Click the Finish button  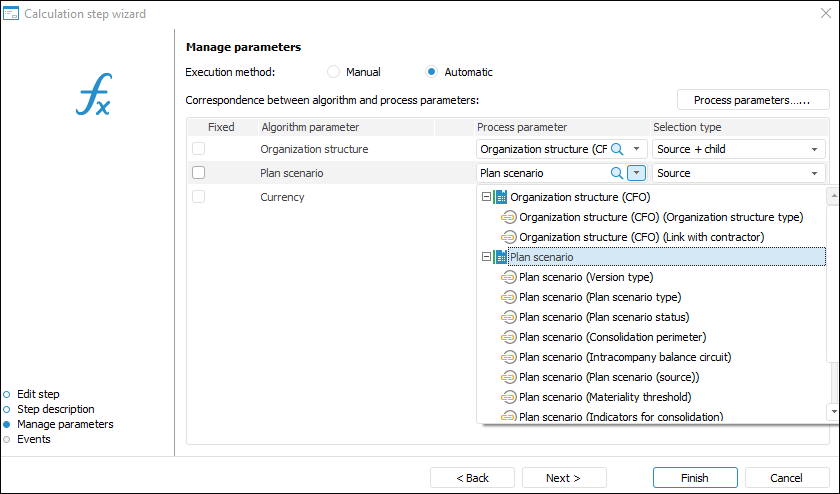pos(695,478)
